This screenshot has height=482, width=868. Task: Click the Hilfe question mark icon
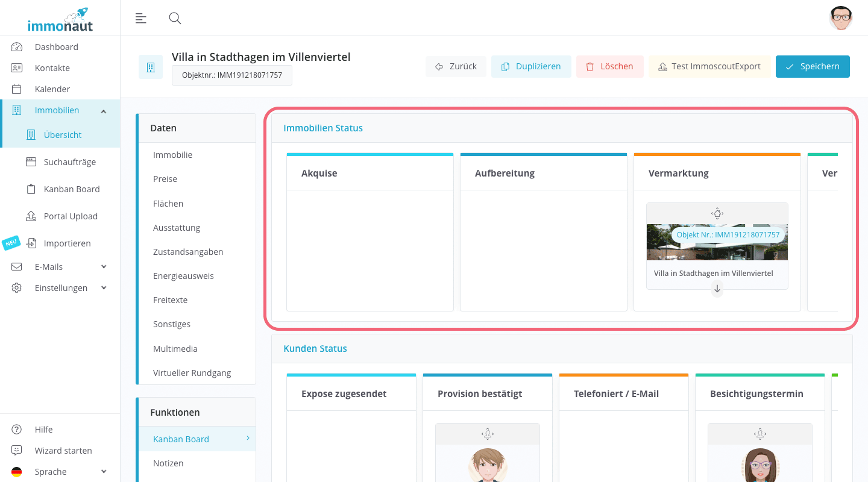(x=15, y=429)
